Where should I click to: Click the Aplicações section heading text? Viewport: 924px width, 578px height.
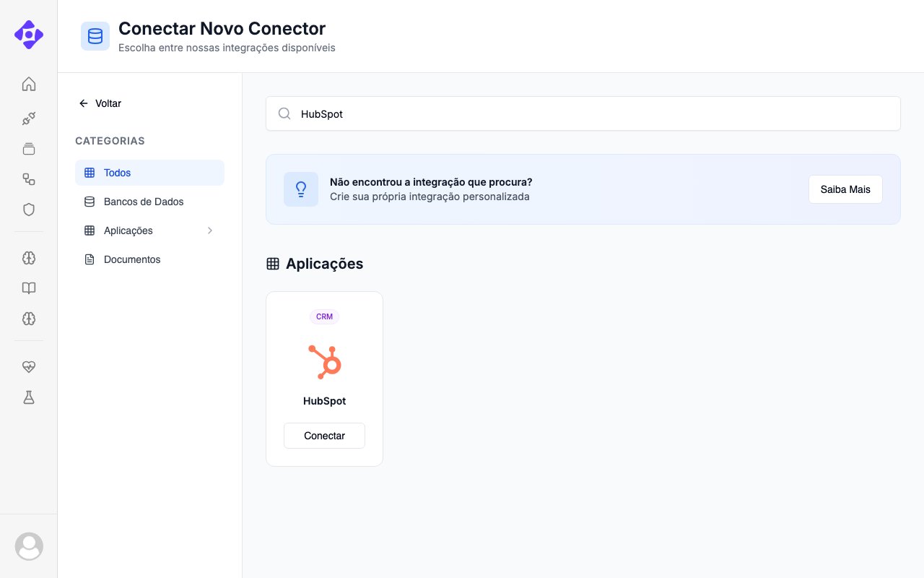click(x=324, y=264)
